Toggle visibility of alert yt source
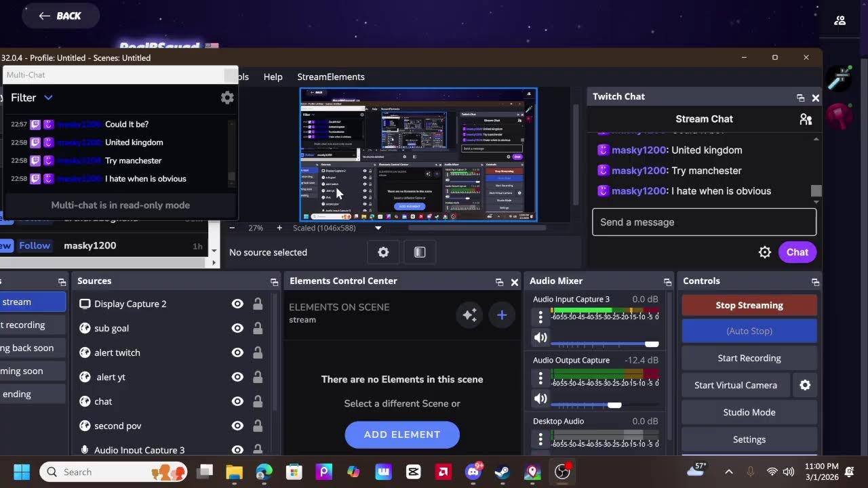 237,377
